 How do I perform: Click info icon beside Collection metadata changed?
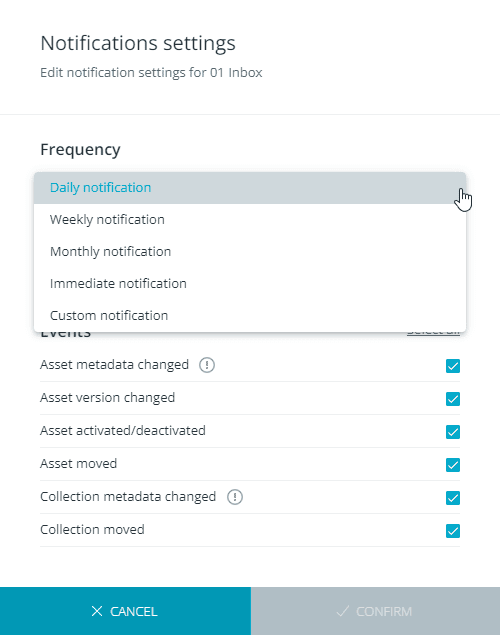pyautogui.click(x=234, y=497)
